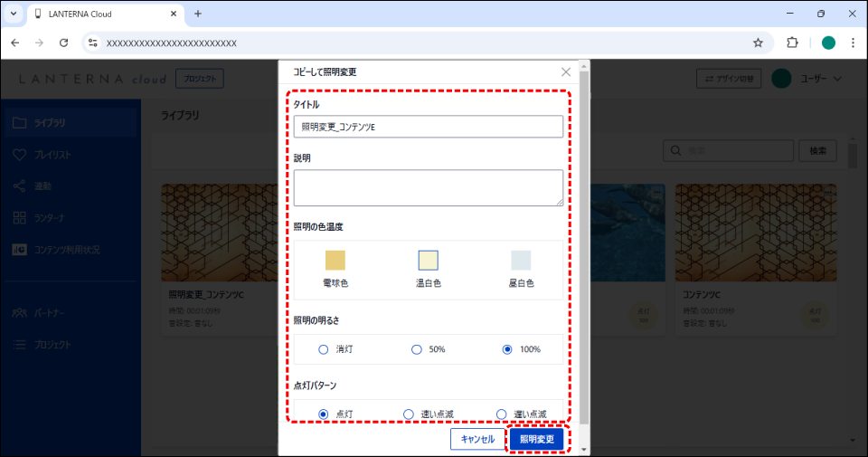Close the コピーして照明変更 dialog
Viewport: 868px width, 457px height.
(x=566, y=71)
